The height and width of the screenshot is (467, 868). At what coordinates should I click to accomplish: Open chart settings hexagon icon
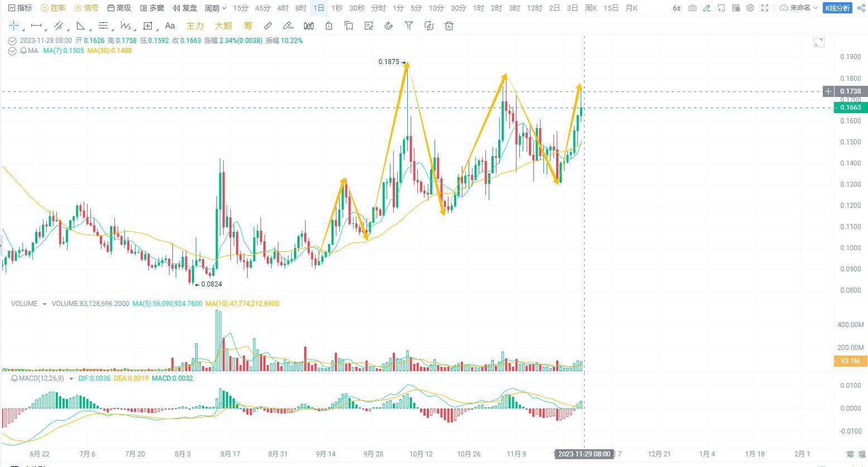[750, 8]
